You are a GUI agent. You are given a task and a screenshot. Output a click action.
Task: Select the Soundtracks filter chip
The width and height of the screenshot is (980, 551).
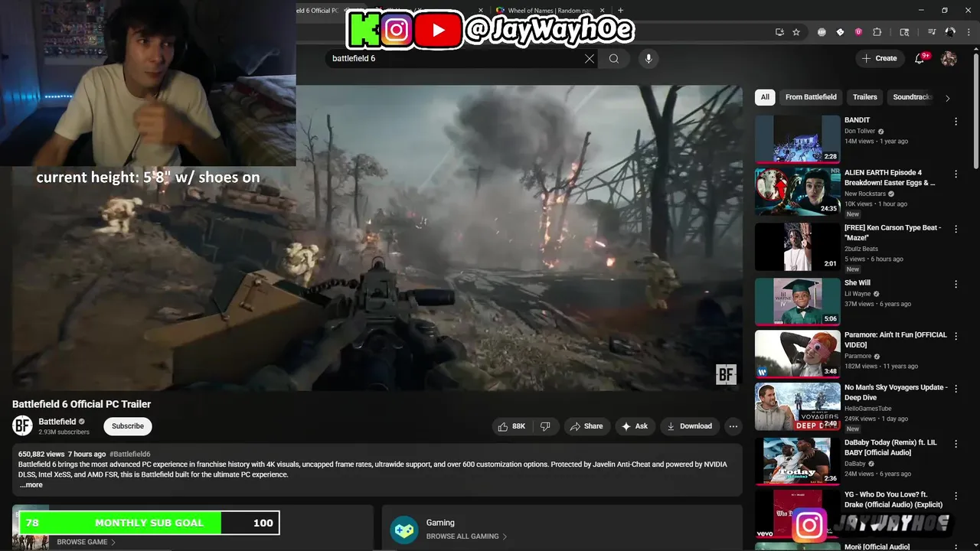coord(911,97)
